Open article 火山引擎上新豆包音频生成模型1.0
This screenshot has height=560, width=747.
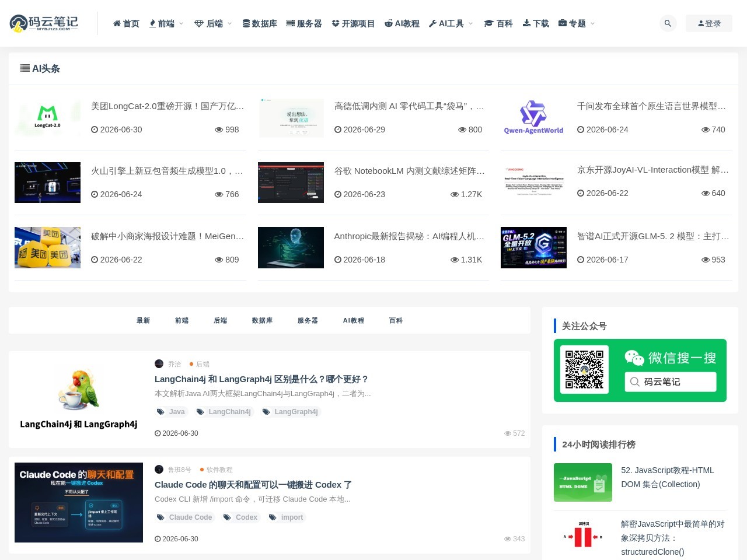[x=167, y=171]
